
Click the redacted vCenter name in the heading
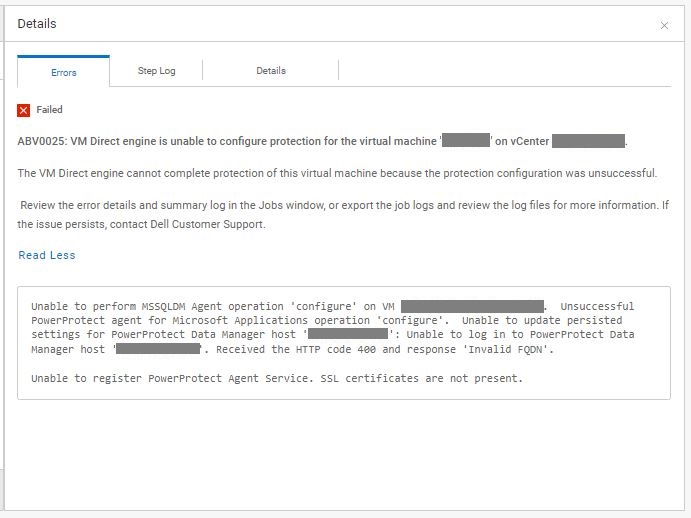pyautogui.click(x=588, y=141)
